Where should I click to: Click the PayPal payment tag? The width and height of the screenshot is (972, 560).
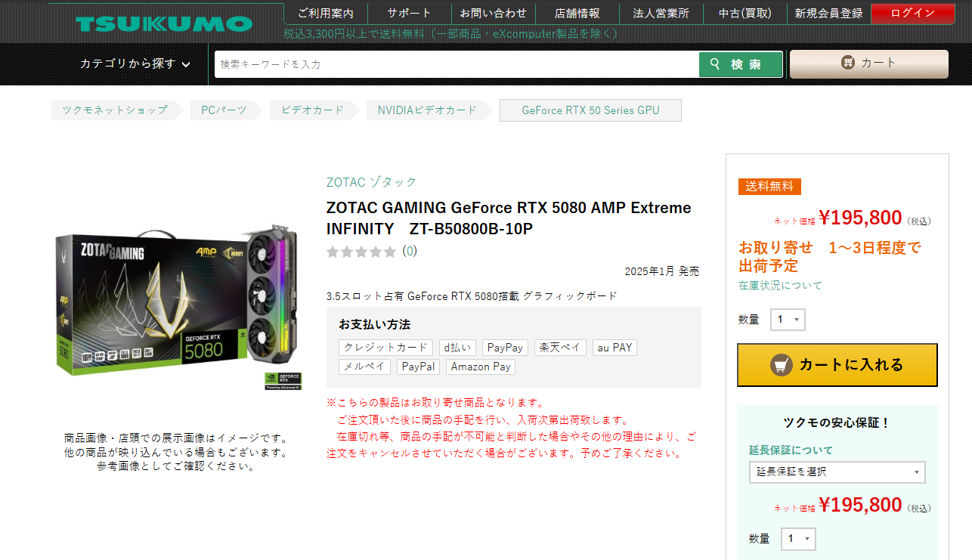tap(418, 367)
